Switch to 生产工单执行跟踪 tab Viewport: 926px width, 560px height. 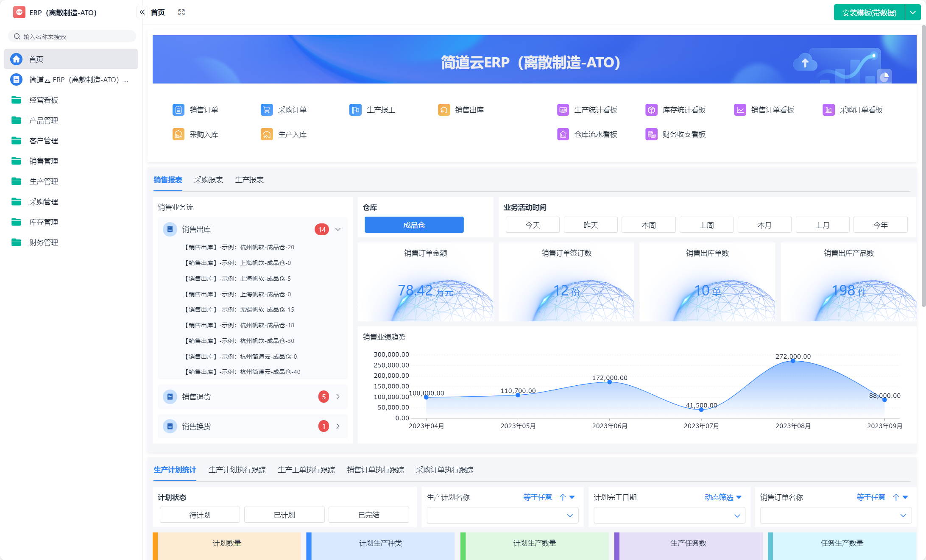point(306,470)
